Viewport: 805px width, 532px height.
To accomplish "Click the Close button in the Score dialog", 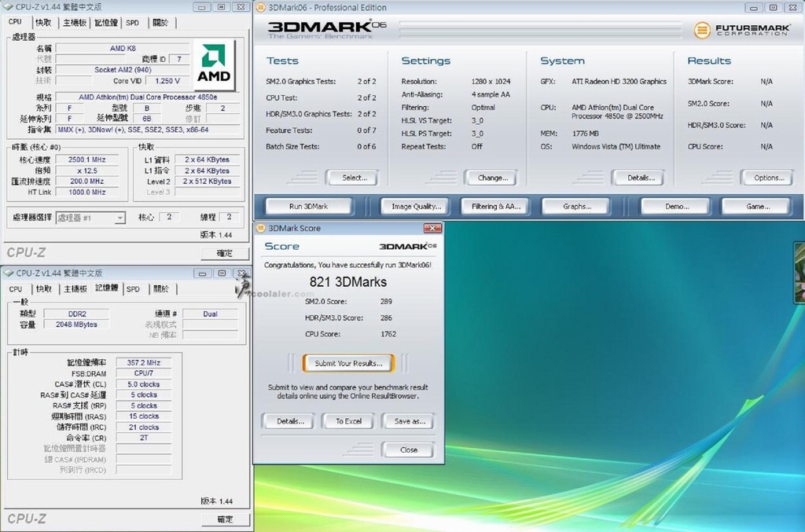I will coord(408,450).
